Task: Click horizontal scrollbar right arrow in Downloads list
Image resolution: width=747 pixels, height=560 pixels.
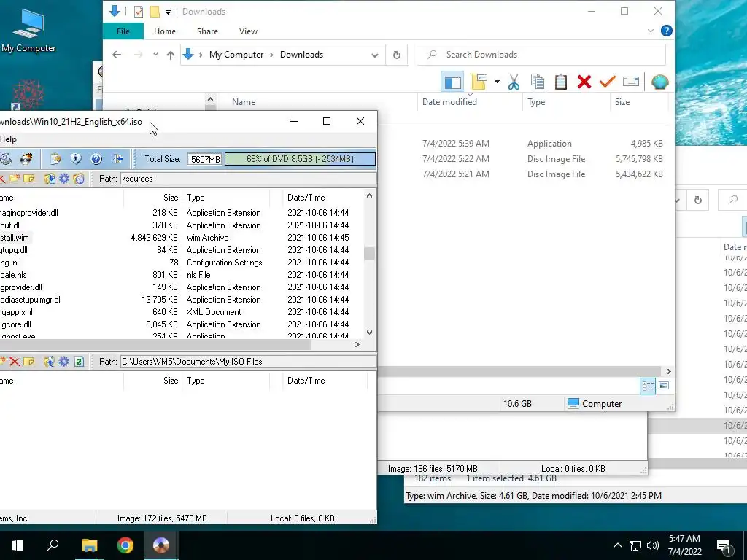Action: tap(668, 371)
